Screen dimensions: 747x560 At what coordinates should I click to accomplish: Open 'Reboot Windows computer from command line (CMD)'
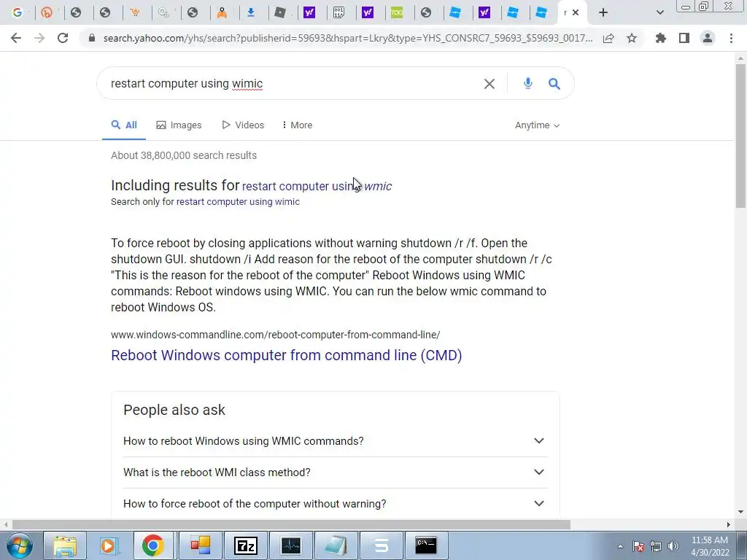(x=286, y=355)
